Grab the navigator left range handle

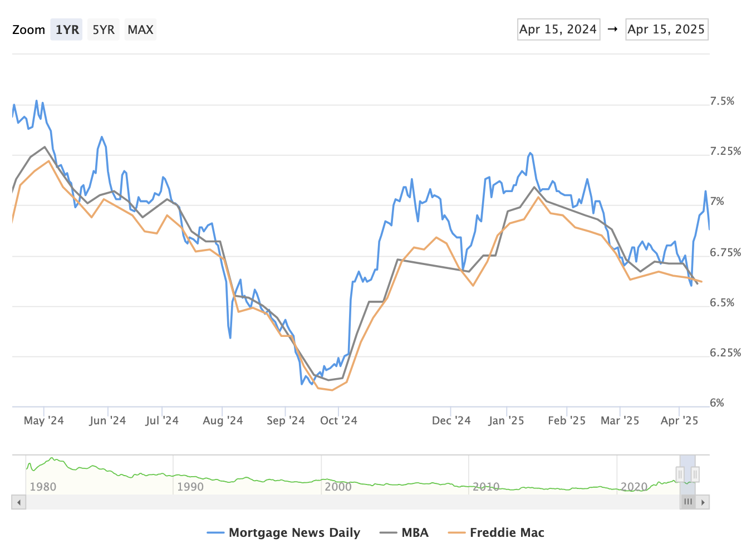680,474
